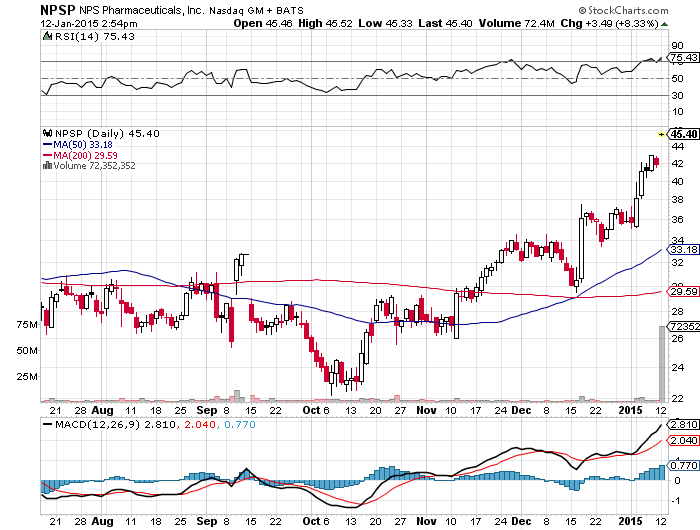Click the MACD black line legend marker
700x530 pixels.
tap(47, 424)
